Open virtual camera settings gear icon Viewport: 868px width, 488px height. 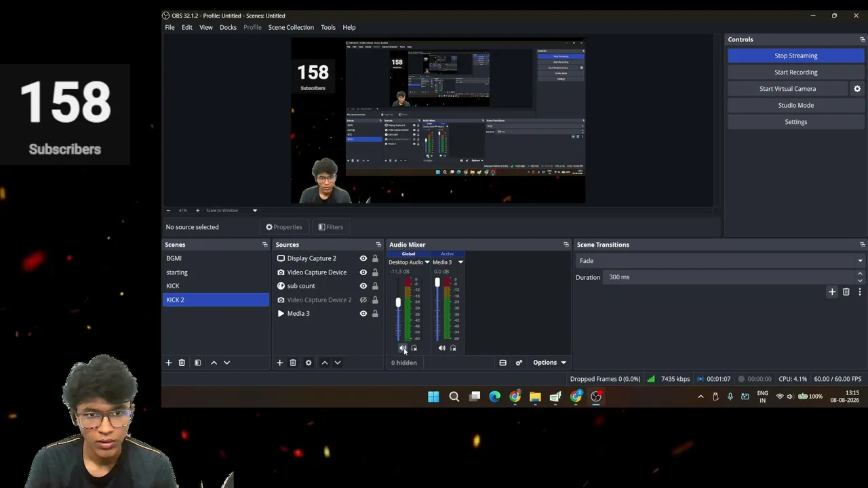(857, 89)
